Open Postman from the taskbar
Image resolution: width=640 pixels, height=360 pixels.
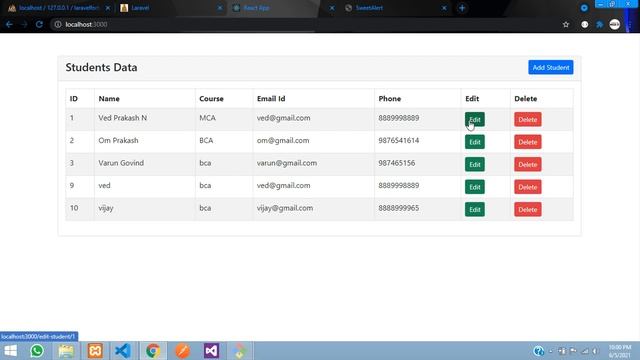182,351
